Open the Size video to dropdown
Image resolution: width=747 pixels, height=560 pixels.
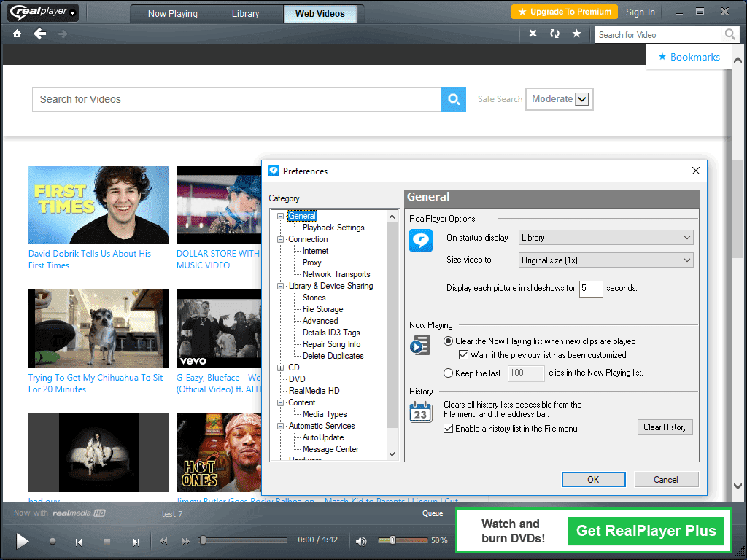click(x=606, y=260)
